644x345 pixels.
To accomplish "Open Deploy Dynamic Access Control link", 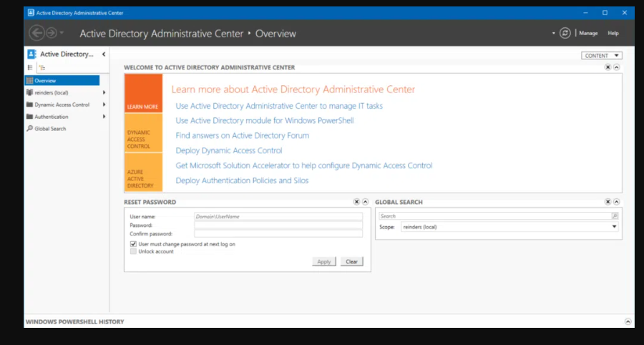I will [229, 150].
